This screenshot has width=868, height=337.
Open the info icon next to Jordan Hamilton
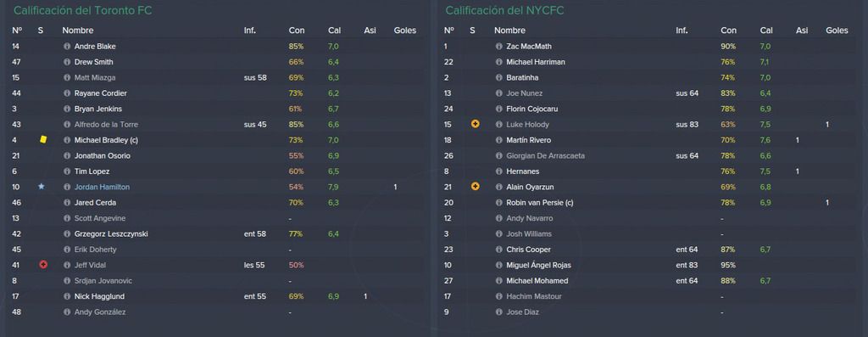[x=67, y=188]
